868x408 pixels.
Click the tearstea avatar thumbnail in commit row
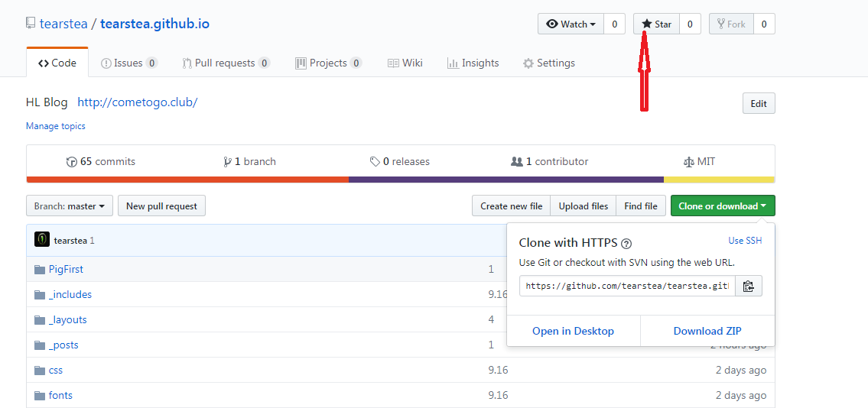[42, 240]
